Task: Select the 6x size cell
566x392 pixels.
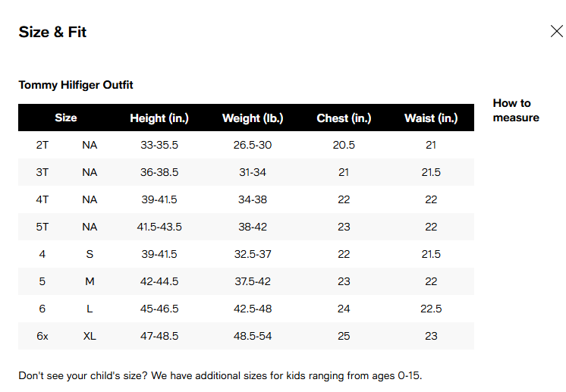Action: click(x=42, y=336)
